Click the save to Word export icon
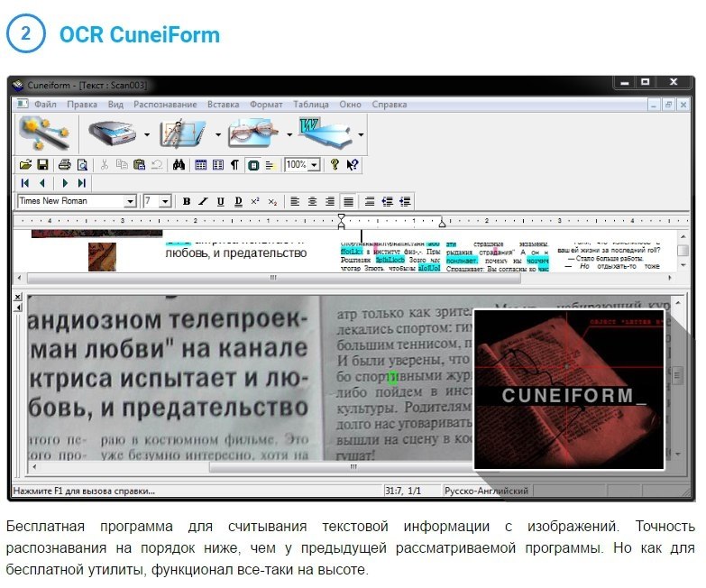Screen dimensions: 706x588 click(325, 133)
